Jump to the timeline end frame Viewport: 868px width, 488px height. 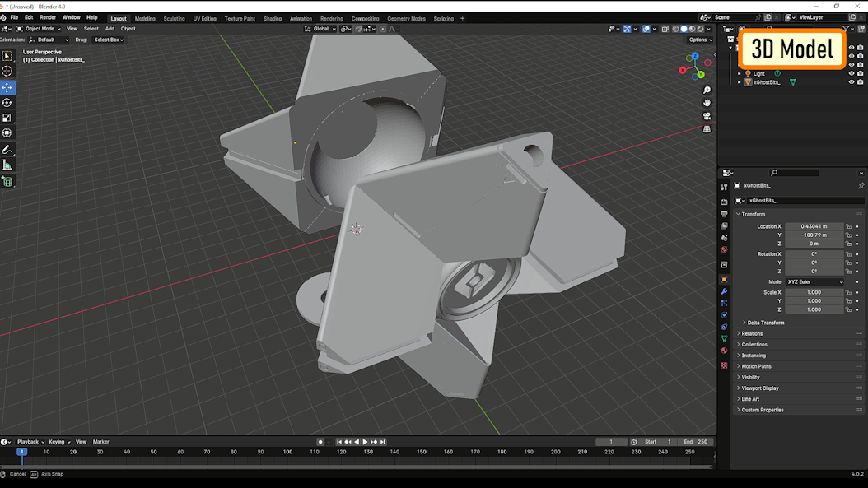tap(382, 442)
